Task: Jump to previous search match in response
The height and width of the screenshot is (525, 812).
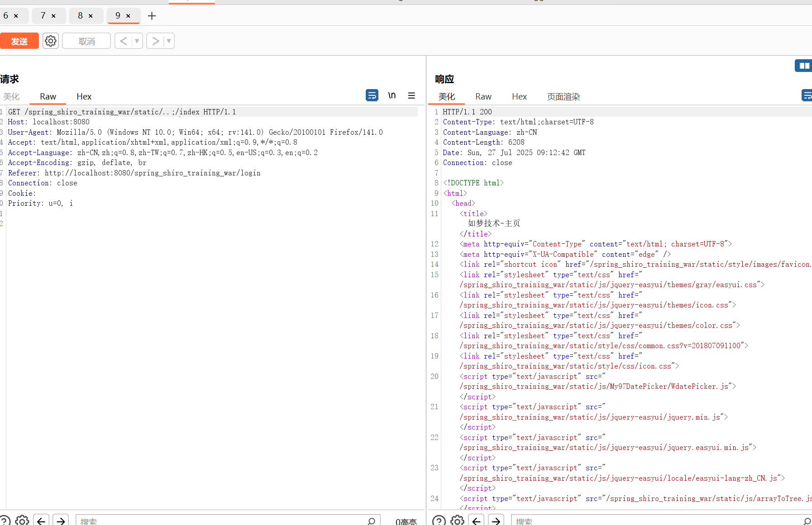Action: 477,521
